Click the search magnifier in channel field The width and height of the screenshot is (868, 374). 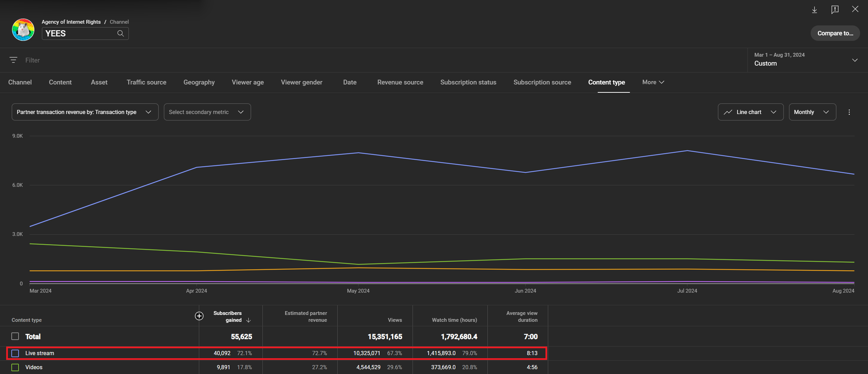[x=121, y=33]
